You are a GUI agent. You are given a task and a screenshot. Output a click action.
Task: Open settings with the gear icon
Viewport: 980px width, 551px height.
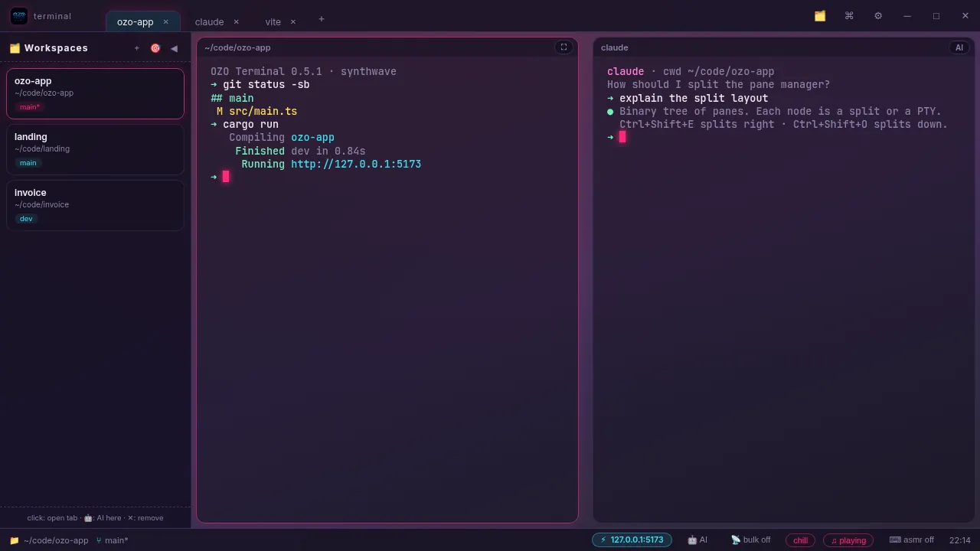[878, 16]
